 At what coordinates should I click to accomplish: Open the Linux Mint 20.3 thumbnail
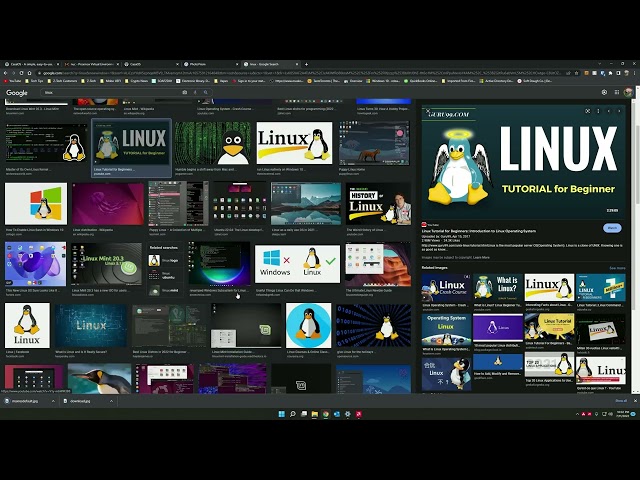pos(106,264)
